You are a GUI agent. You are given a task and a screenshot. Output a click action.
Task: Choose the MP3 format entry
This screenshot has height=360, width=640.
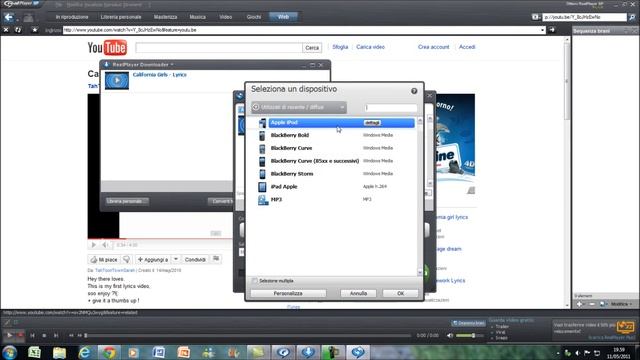[276, 200]
